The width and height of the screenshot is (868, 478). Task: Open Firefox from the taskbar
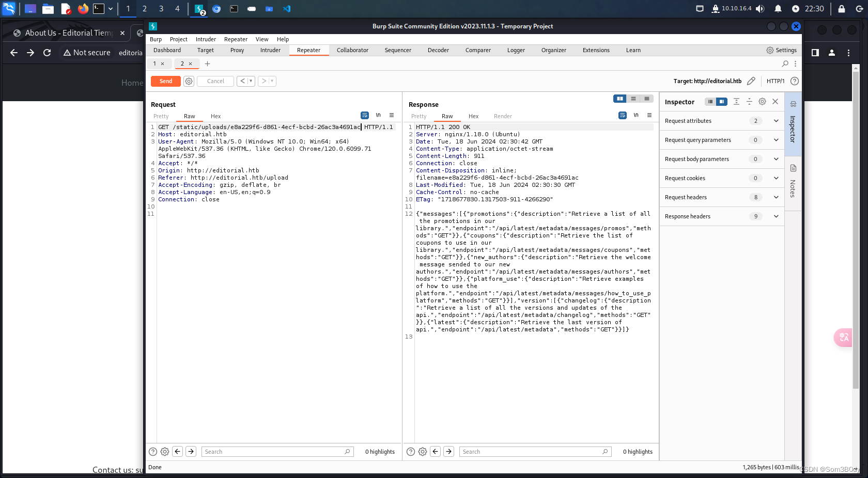click(83, 9)
